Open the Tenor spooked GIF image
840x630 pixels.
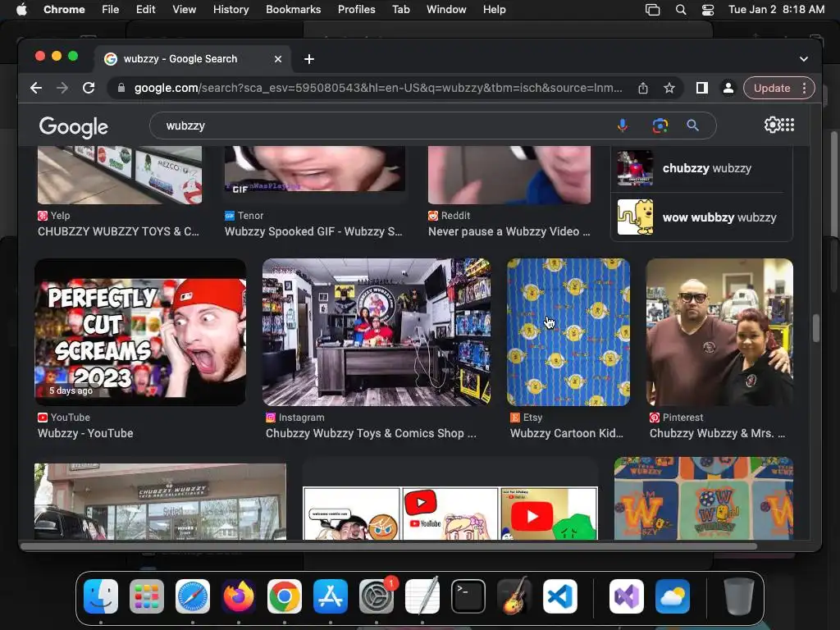click(315, 169)
